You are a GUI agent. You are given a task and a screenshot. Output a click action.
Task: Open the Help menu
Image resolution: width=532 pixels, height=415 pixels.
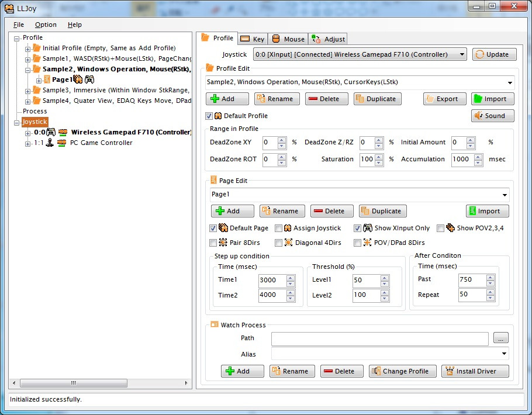75,25
